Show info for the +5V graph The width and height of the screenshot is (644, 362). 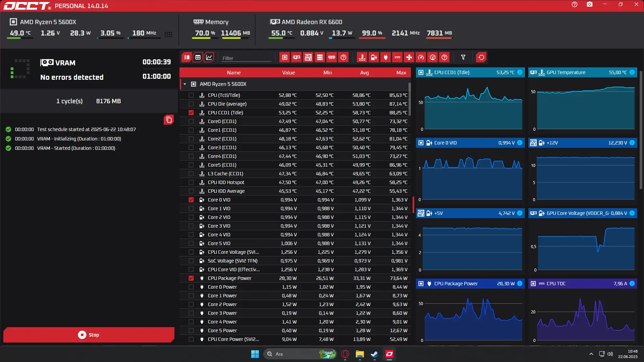click(520, 213)
